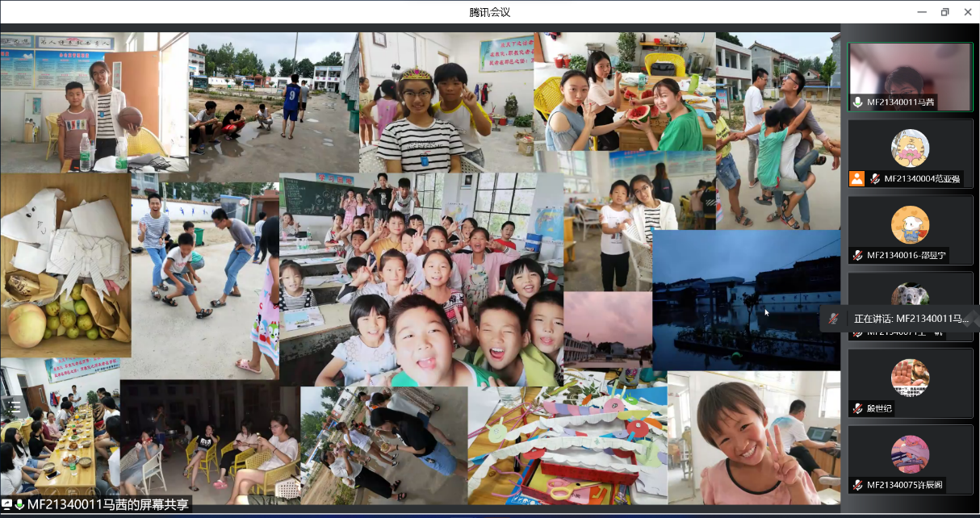
Task: Click the 正在讲话: MF21340011马 speaking notification text
Action: [911, 319]
